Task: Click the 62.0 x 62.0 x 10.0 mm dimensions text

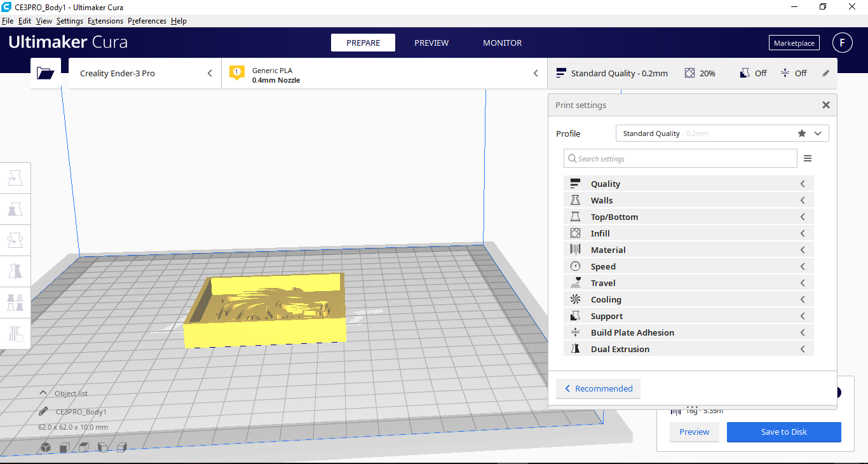Action: (x=73, y=427)
